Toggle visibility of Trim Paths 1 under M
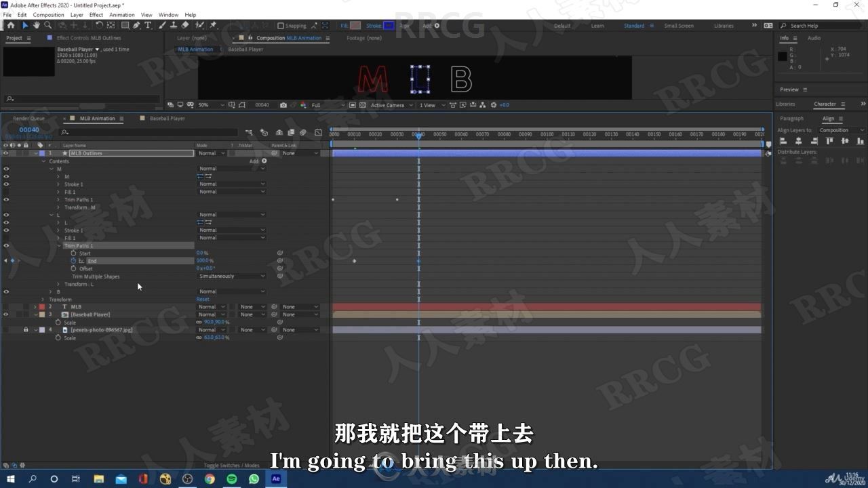This screenshot has height=488, width=868. pos(6,200)
